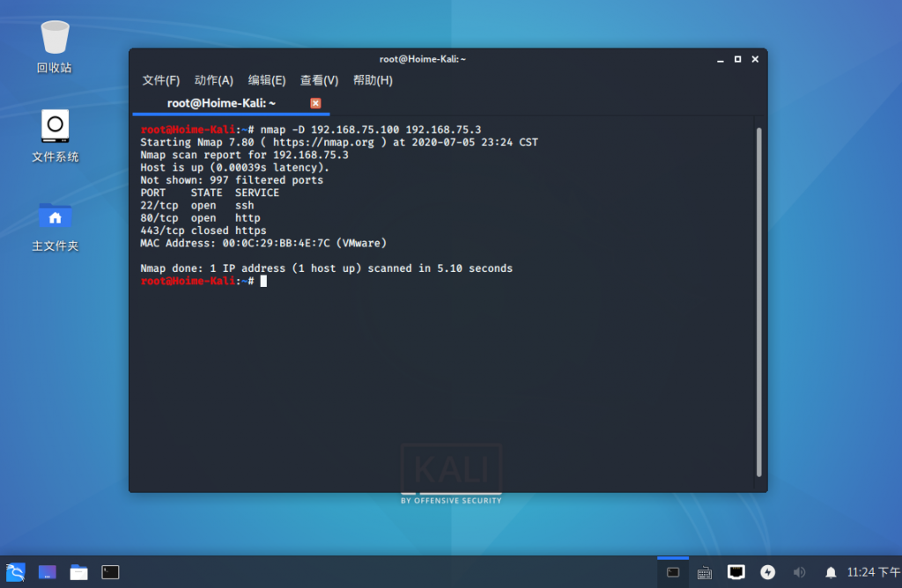Viewport: 902px width, 588px height.
Task: Click the 80/tcp open http line
Action: click(x=200, y=217)
